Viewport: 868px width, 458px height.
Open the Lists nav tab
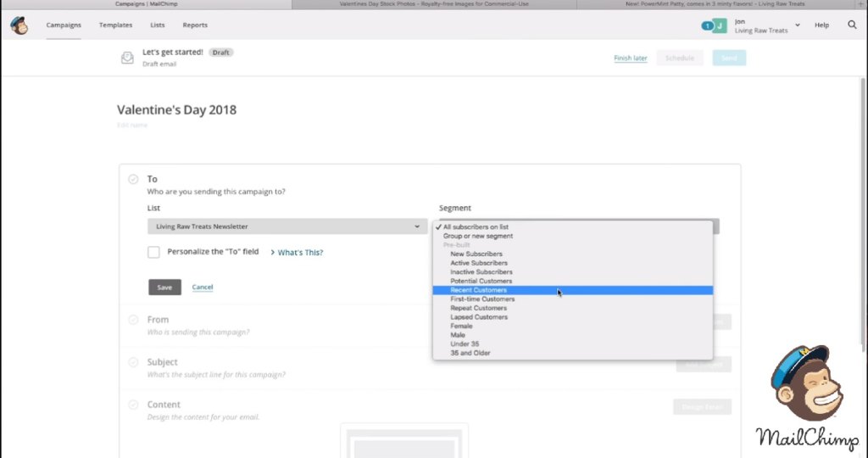[157, 25]
